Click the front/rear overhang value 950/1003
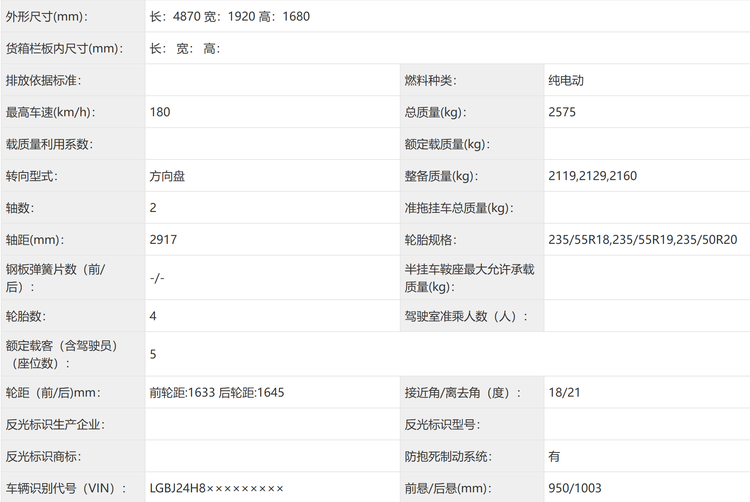 tap(576, 488)
